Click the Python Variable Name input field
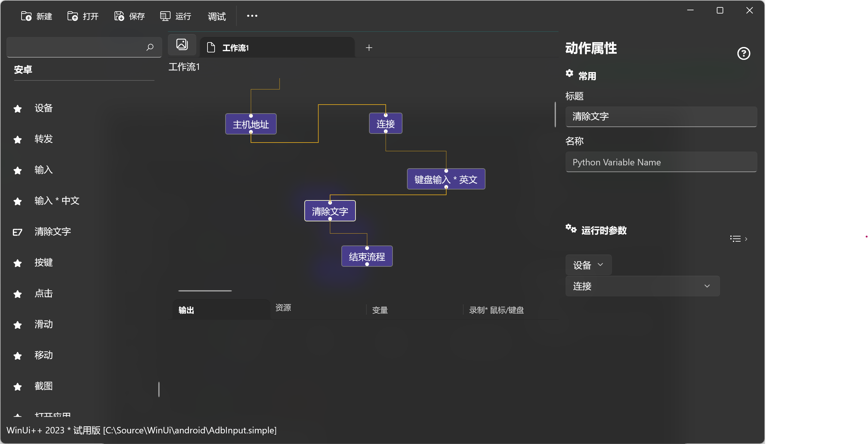Image resolution: width=868 pixels, height=444 pixels. pyautogui.click(x=661, y=162)
